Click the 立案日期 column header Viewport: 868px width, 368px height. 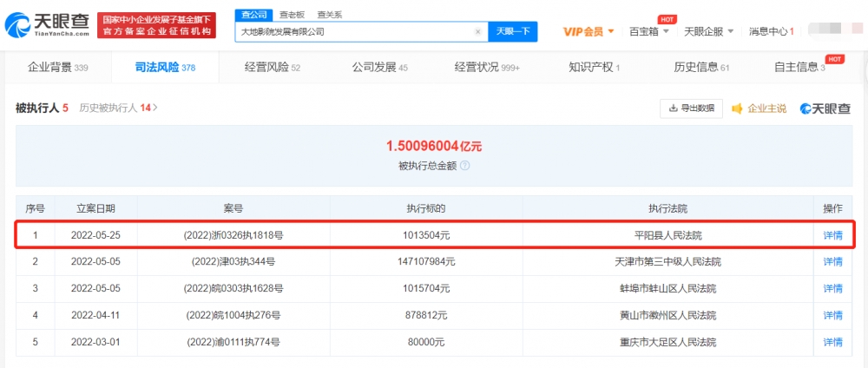[95, 208]
